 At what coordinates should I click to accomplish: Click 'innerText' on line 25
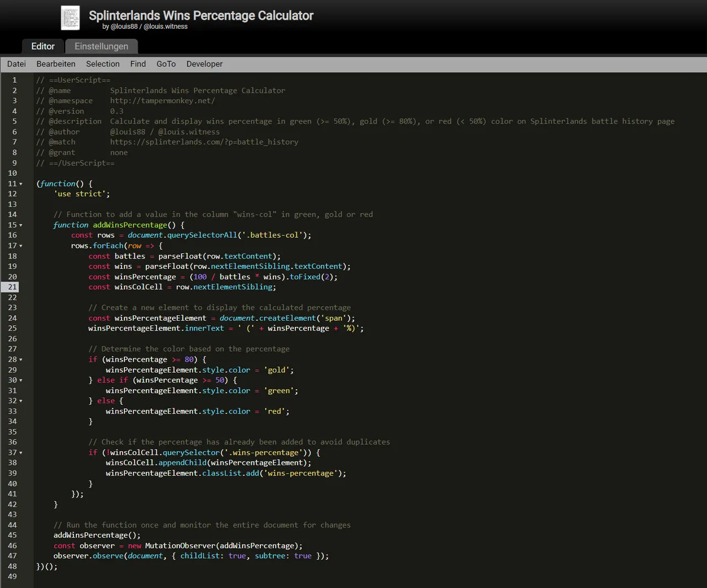click(x=204, y=329)
